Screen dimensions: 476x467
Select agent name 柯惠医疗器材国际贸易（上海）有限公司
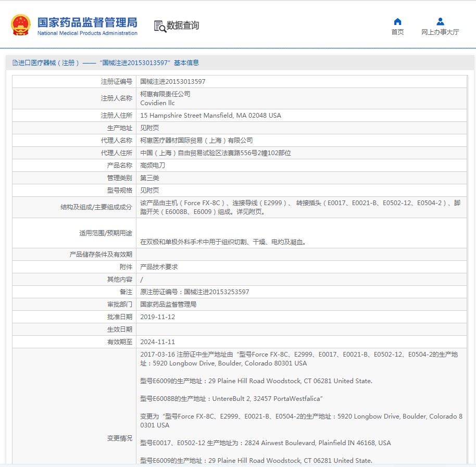(x=196, y=141)
